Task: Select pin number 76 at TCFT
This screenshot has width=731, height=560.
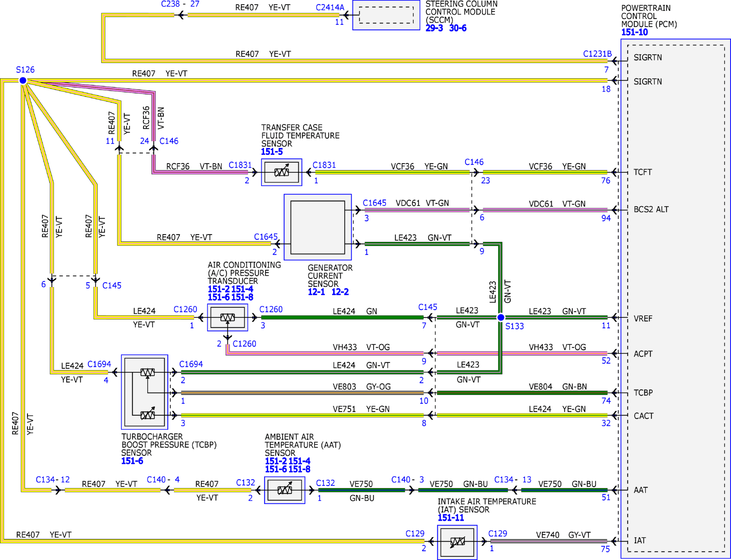Action: [606, 181]
